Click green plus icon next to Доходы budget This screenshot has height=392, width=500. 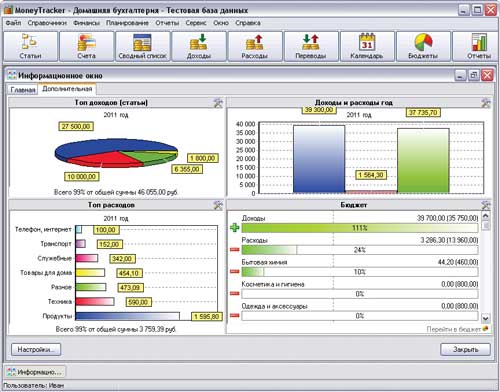[235, 228]
